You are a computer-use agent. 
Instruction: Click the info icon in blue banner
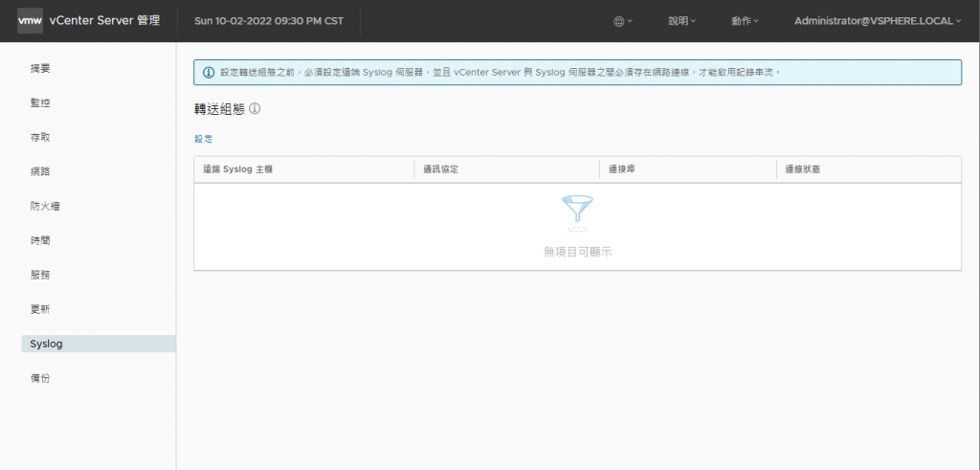[x=210, y=73]
